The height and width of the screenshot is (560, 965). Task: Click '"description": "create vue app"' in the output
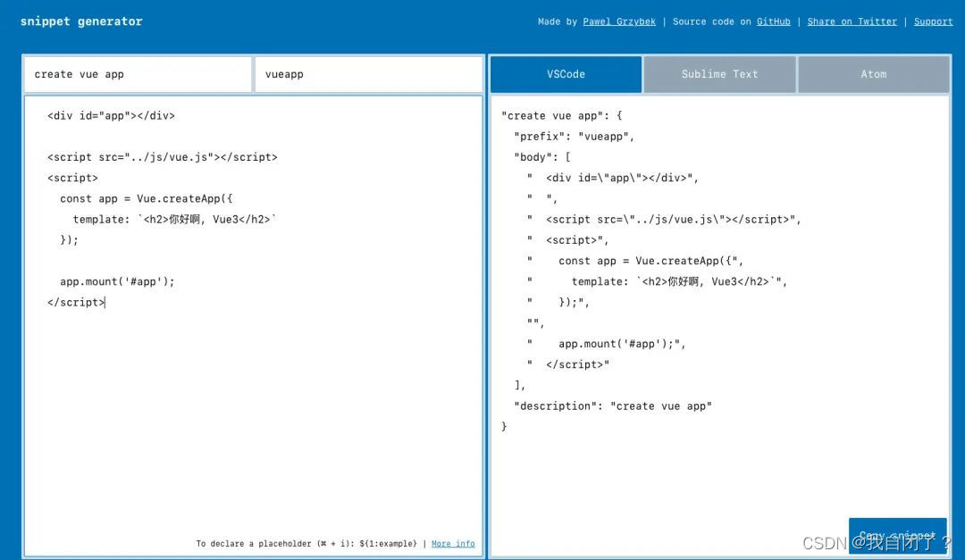(x=612, y=406)
